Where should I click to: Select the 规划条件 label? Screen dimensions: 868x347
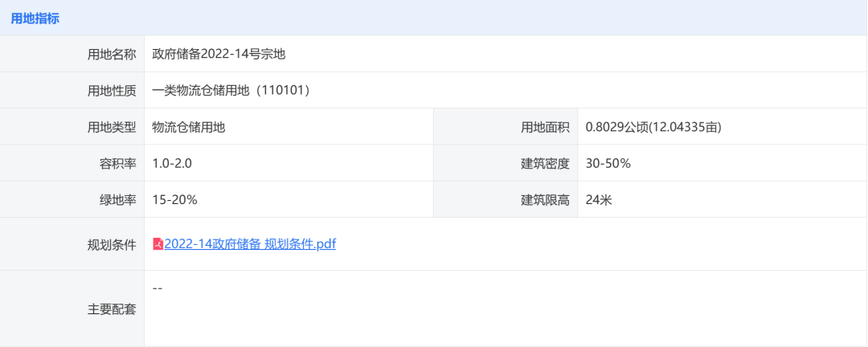click(x=111, y=245)
